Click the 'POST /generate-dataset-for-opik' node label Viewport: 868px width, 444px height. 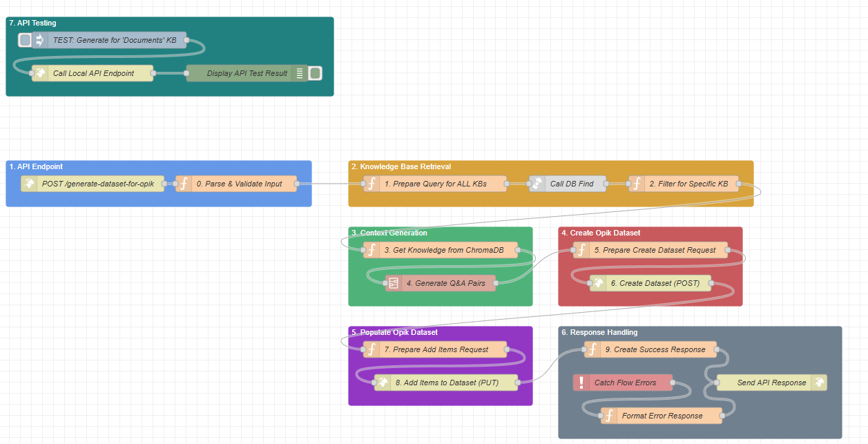click(98, 184)
